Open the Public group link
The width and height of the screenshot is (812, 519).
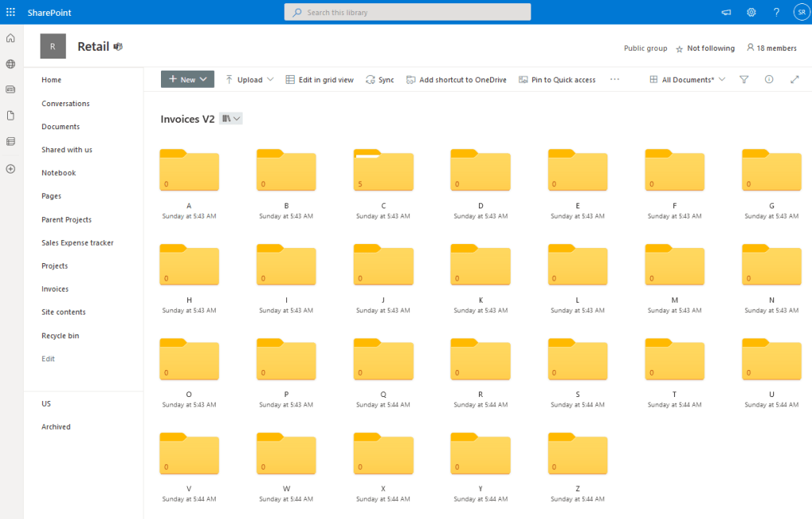pos(645,48)
